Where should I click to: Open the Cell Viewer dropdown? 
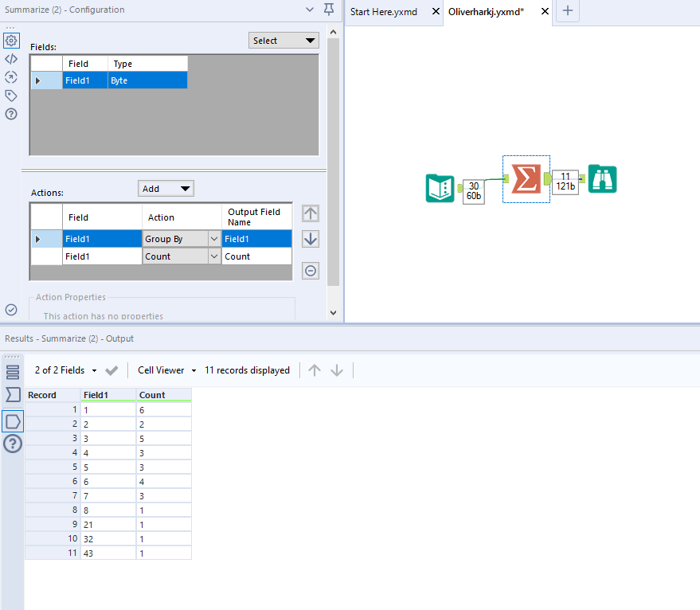tap(165, 370)
